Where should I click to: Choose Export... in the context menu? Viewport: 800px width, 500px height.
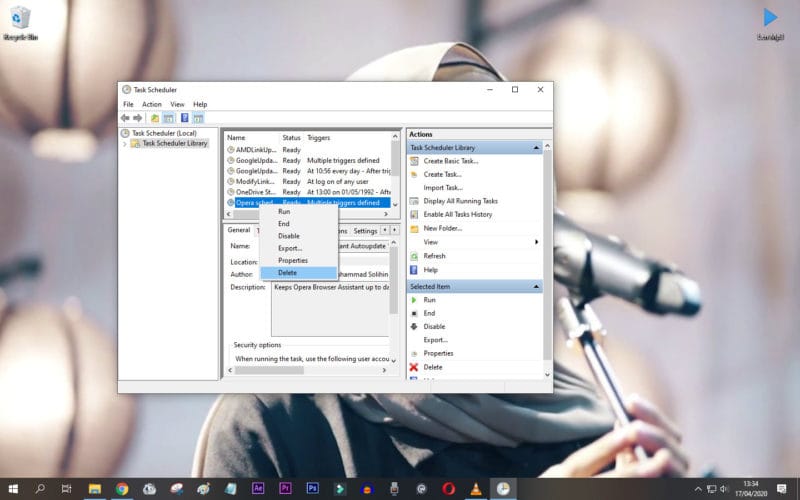pos(299,248)
